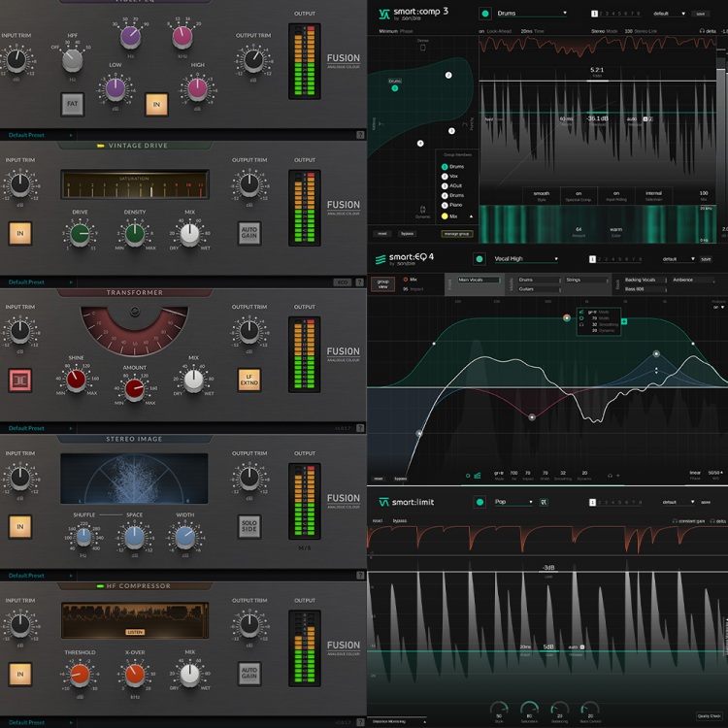Click the add band plus icon in smart:EQ
The width and height of the screenshot is (728, 728).
pos(625,320)
